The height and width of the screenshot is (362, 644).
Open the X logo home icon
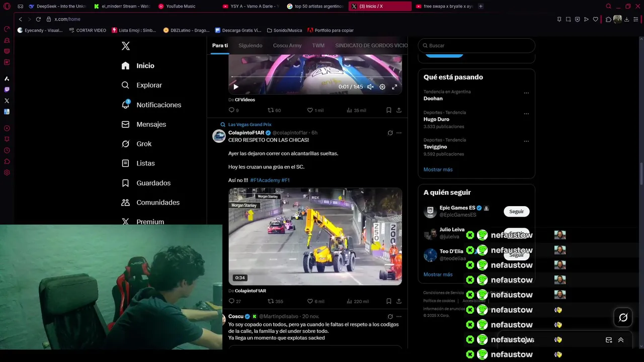[126, 46]
